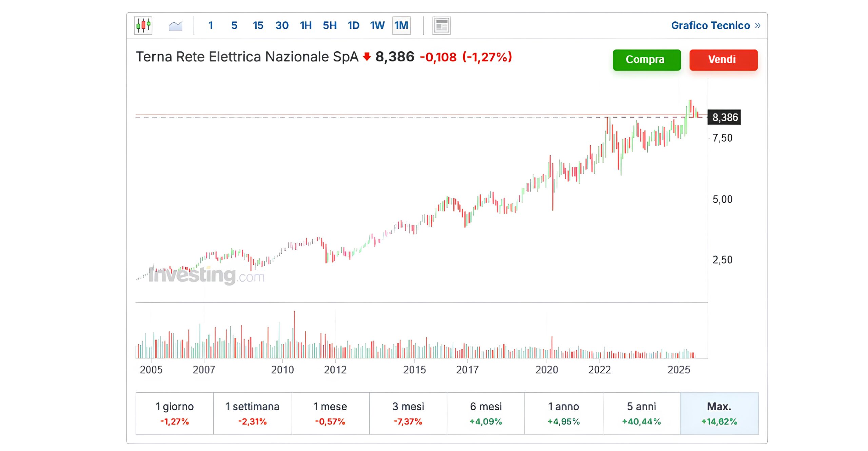
Task: Click the 2,50 price axis label
Action: click(722, 260)
